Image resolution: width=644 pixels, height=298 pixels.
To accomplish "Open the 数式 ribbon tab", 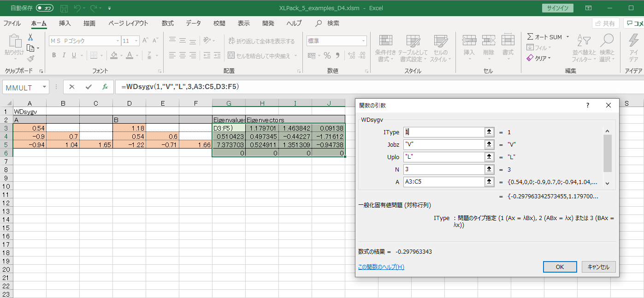I will 167,24.
